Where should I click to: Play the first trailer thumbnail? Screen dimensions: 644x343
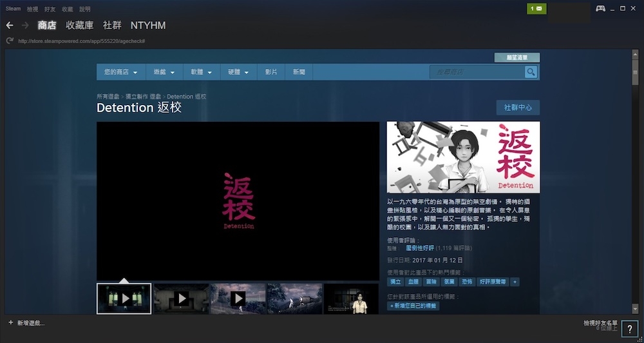124,299
